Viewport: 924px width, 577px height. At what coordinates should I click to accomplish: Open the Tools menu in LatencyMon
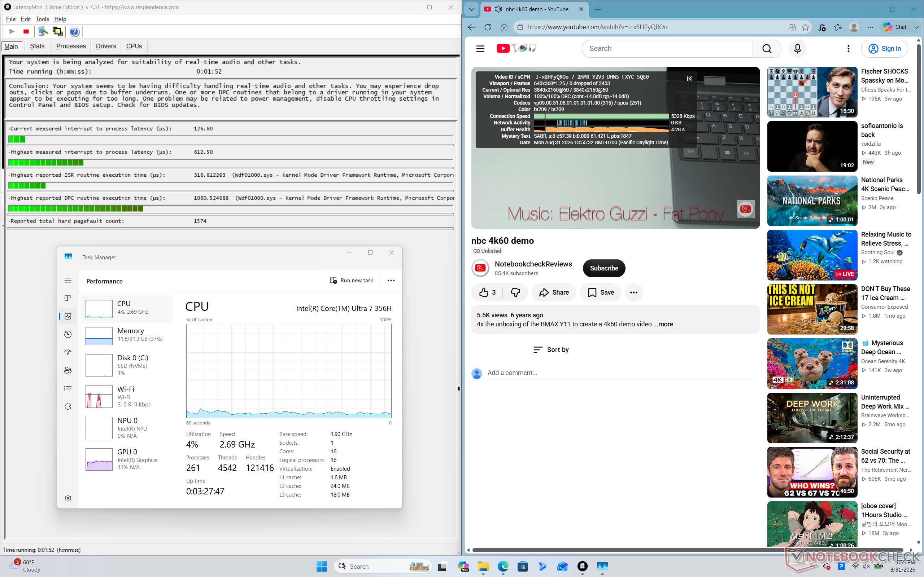42,19
